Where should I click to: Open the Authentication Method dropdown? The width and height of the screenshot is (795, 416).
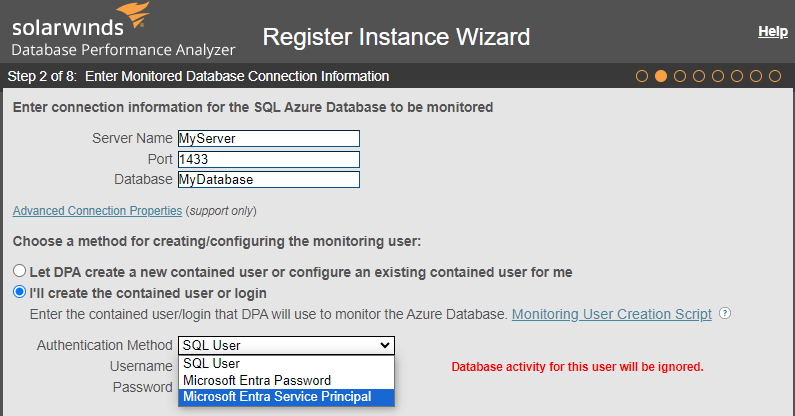(286, 345)
